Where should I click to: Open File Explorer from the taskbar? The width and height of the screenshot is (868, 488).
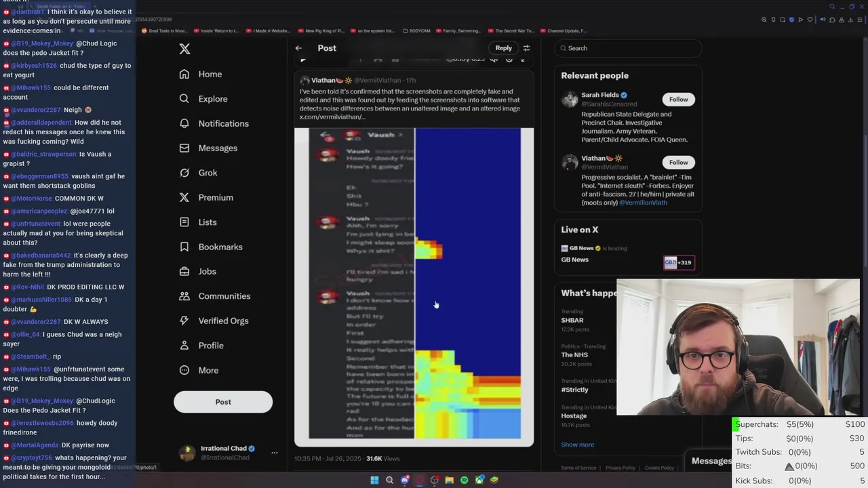(449, 480)
